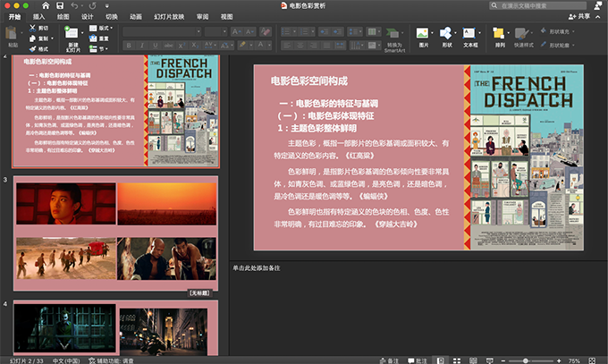The image size is (608, 364).
Task: Insert a Picture (图片) via ribbon icon
Action: pyautogui.click(x=422, y=33)
